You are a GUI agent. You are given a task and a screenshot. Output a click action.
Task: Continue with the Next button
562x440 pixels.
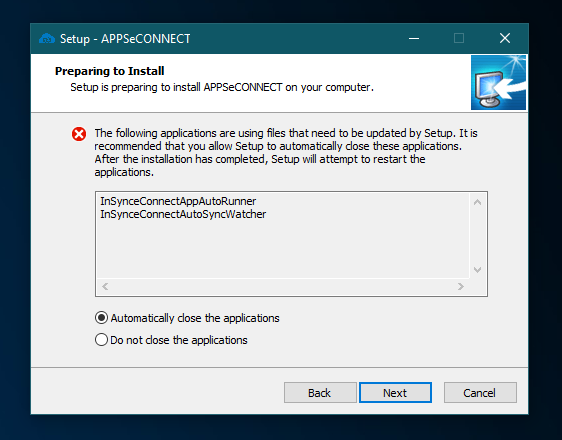[395, 393]
